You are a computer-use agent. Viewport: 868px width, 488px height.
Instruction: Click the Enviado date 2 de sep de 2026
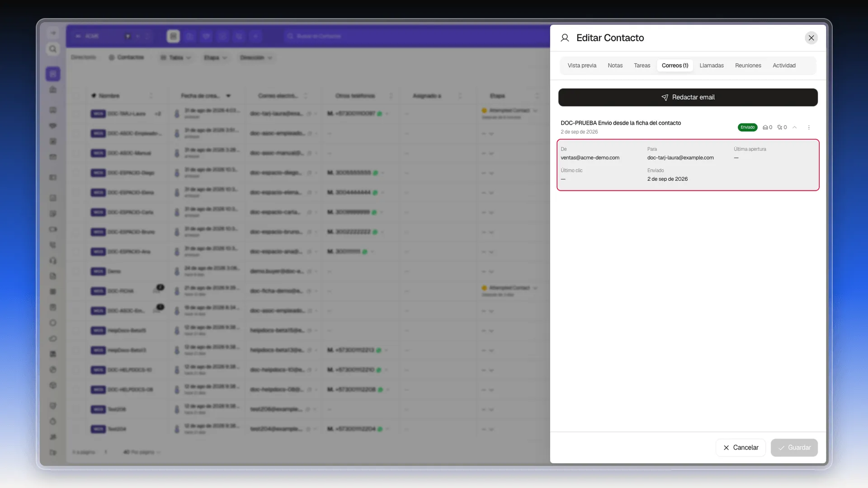667,179
